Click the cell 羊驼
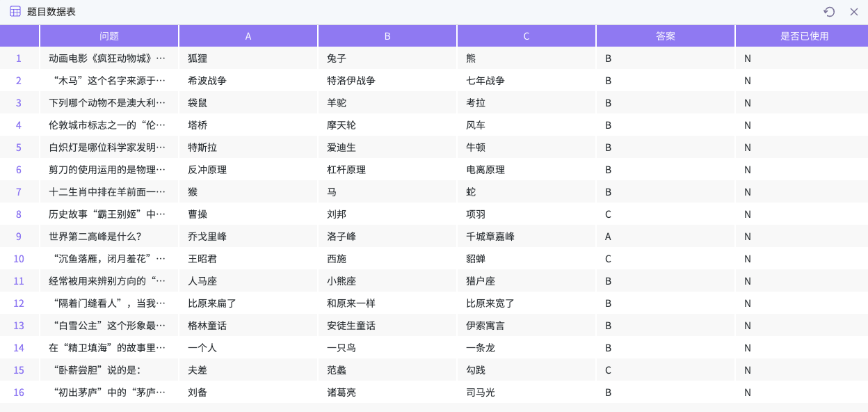Screen dimensions: 868x412 [387, 103]
